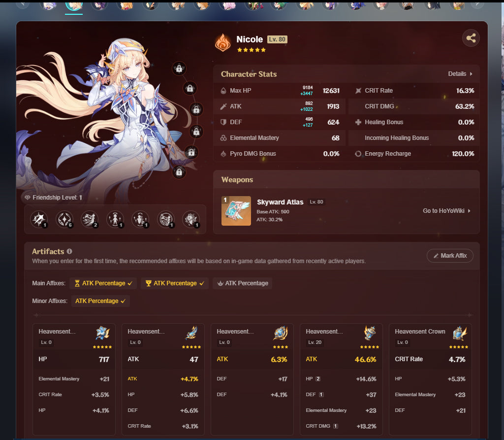This screenshot has width=504, height=440.
Task: Click the Friendship Level: 1 label
Action: [57, 198]
